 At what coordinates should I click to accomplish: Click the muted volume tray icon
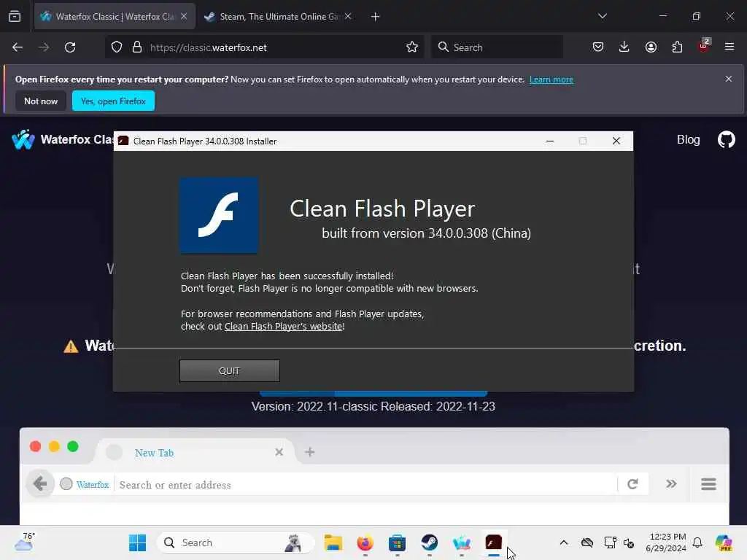pos(629,543)
